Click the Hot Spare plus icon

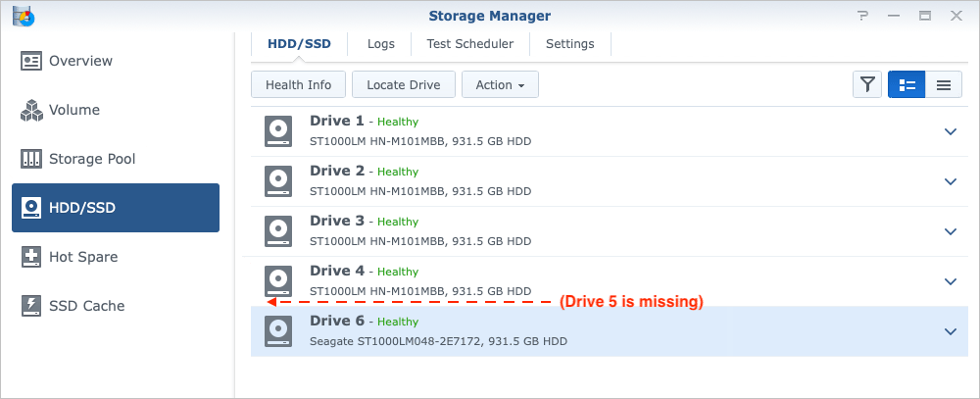tap(31, 257)
